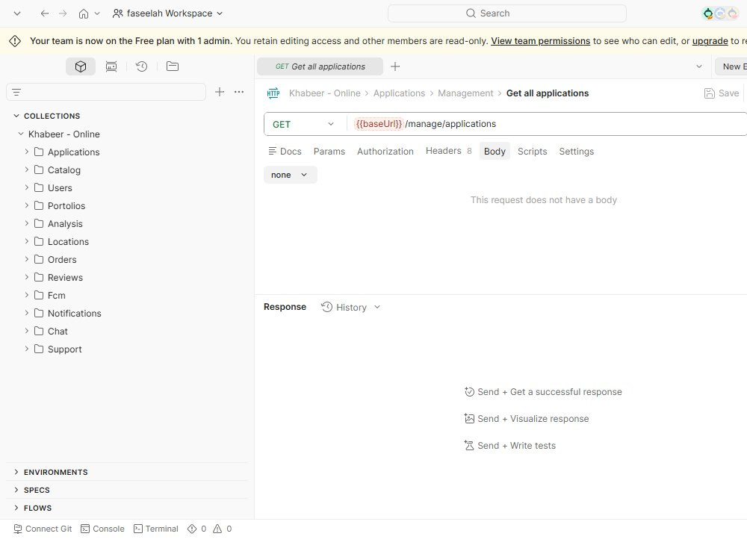Click the Home icon
The width and height of the screenshot is (747, 560).
pos(84,13)
